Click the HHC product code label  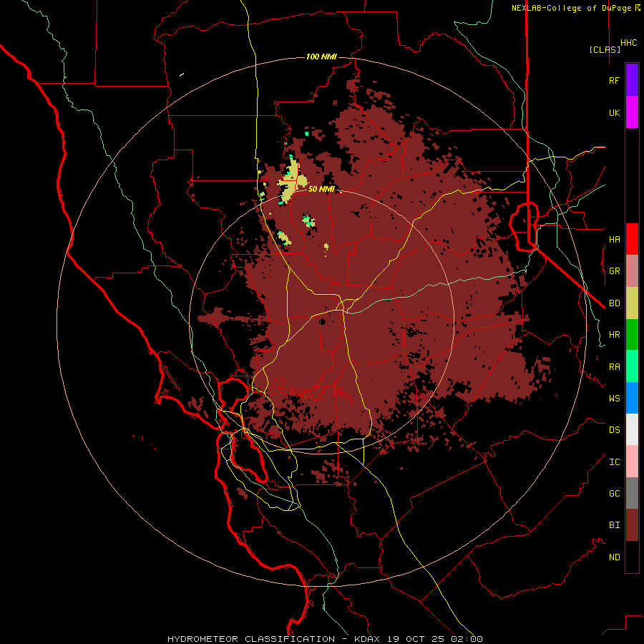(629, 43)
